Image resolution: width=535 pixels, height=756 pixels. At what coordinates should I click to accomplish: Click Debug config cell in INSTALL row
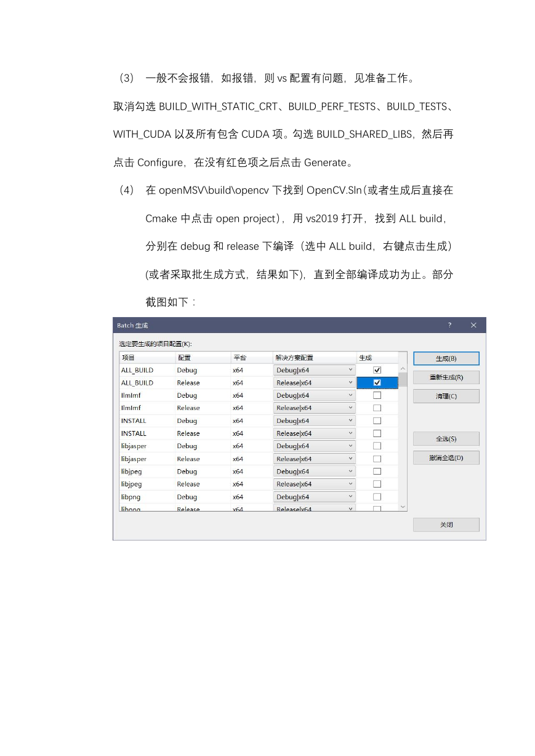(187, 421)
